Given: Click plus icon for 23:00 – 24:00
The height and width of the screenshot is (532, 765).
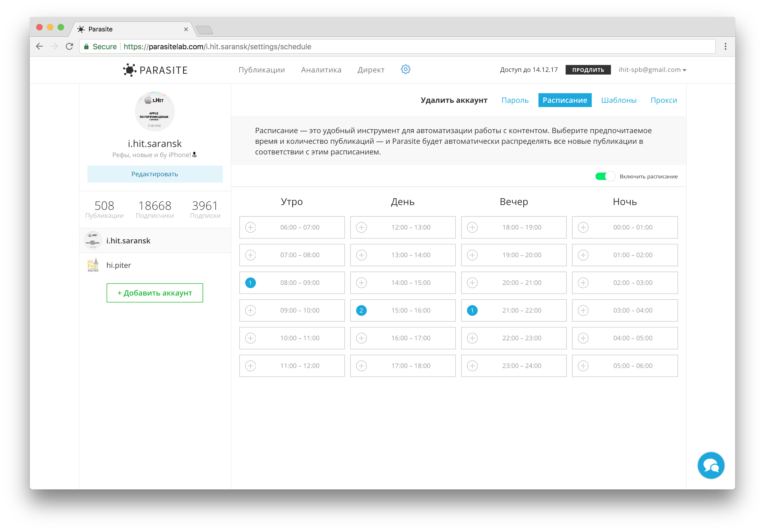Looking at the screenshot, I should pyautogui.click(x=472, y=366).
